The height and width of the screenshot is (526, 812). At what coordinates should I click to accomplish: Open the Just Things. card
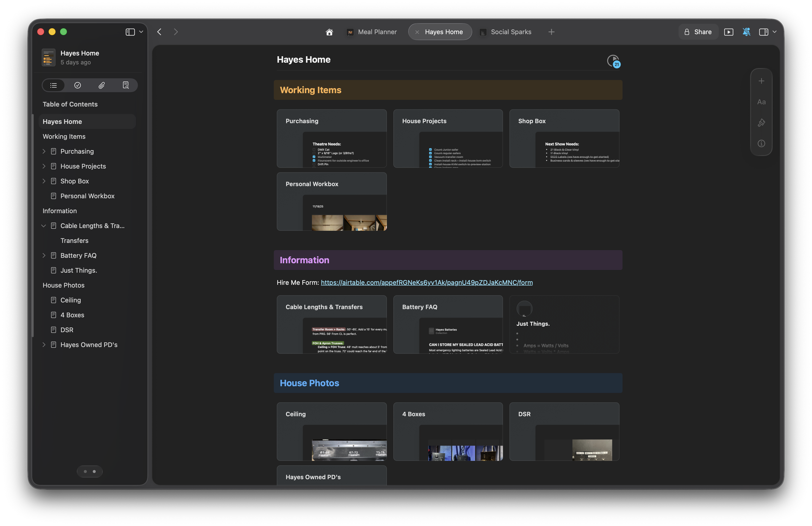pos(564,324)
